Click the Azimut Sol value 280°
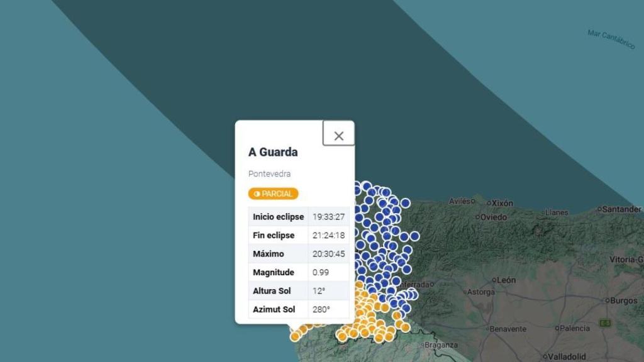The height and width of the screenshot is (362, 644). click(321, 309)
